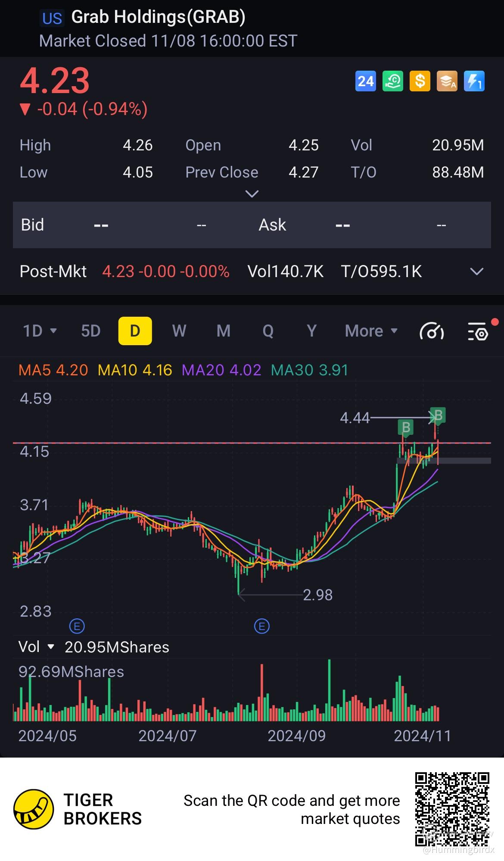
Task: Tap the 2.98 low price annotation
Action: point(318,595)
